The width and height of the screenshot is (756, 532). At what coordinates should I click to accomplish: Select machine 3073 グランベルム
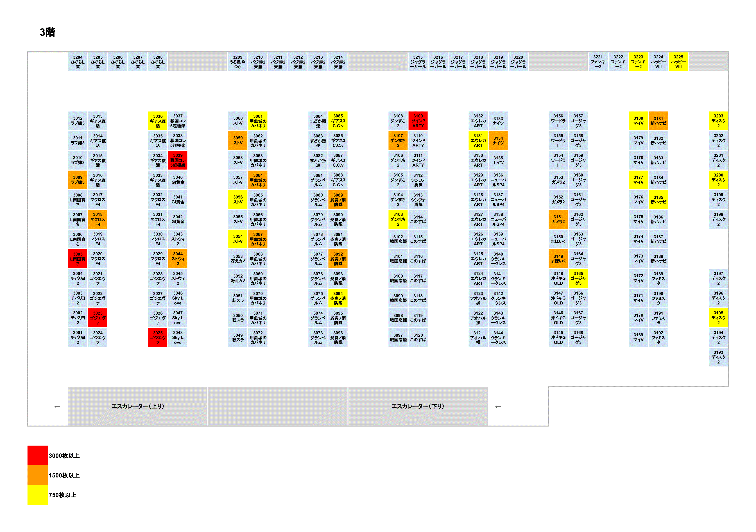[x=318, y=338]
